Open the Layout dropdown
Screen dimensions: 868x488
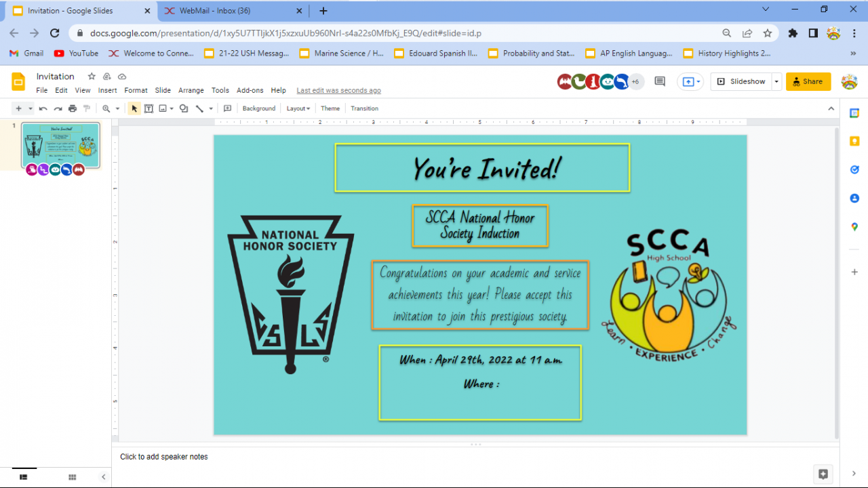coord(298,108)
